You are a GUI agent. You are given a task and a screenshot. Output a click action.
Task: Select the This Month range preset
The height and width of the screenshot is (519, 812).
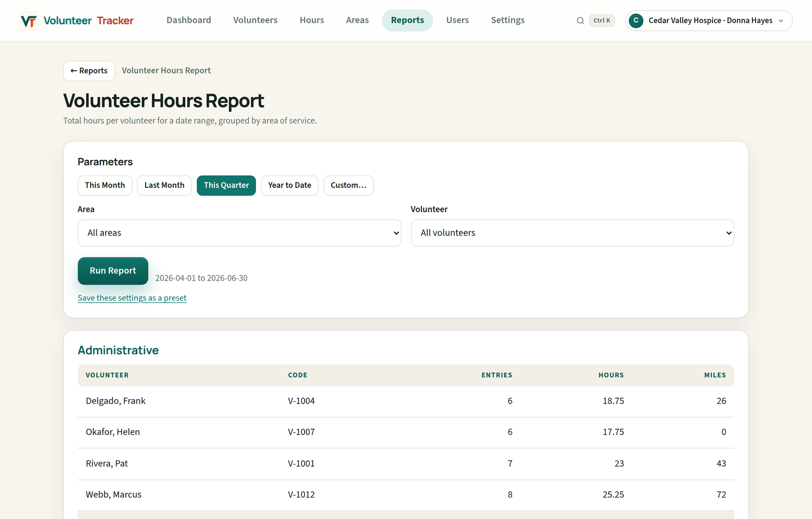coord(105,185)
